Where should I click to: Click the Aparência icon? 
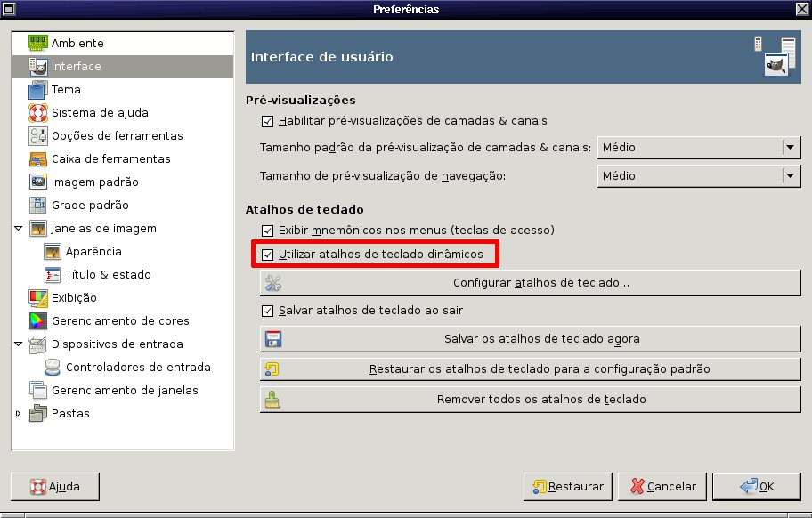(x=53, y=252)
